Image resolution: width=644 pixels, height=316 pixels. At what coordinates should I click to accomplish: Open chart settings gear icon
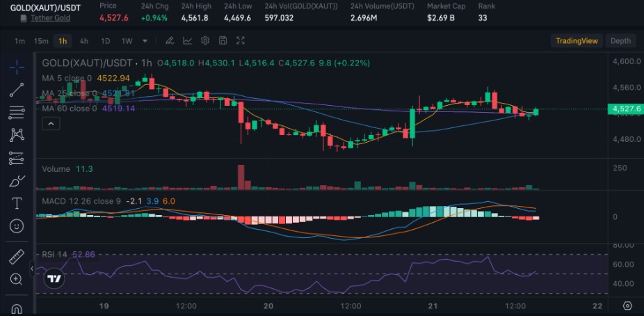tap(205, 40)
